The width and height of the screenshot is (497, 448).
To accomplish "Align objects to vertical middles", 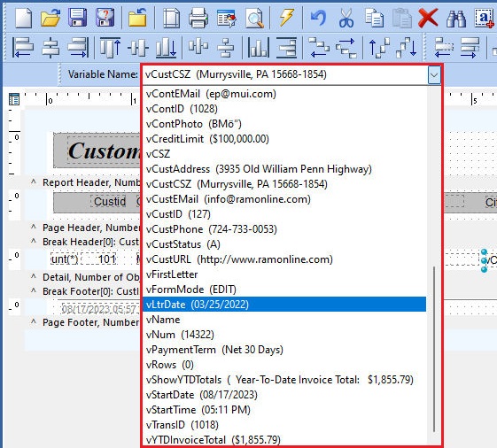I will (138, 48).
